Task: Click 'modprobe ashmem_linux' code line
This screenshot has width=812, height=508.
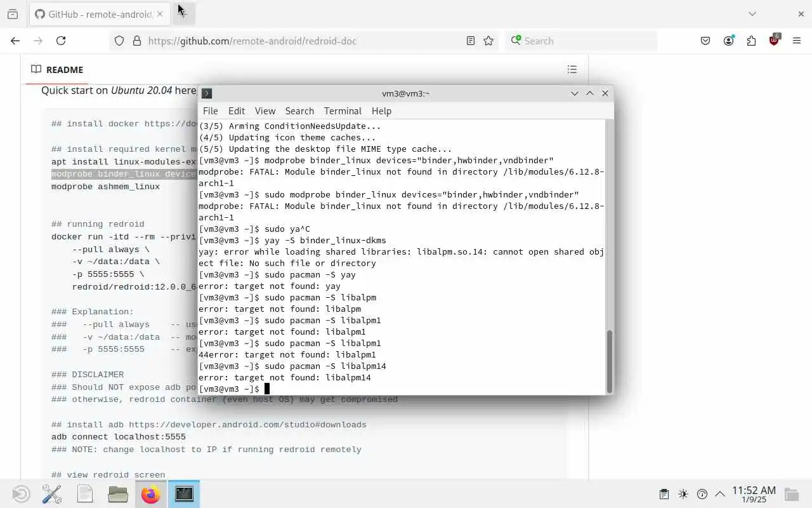Action: pos(105,187)
